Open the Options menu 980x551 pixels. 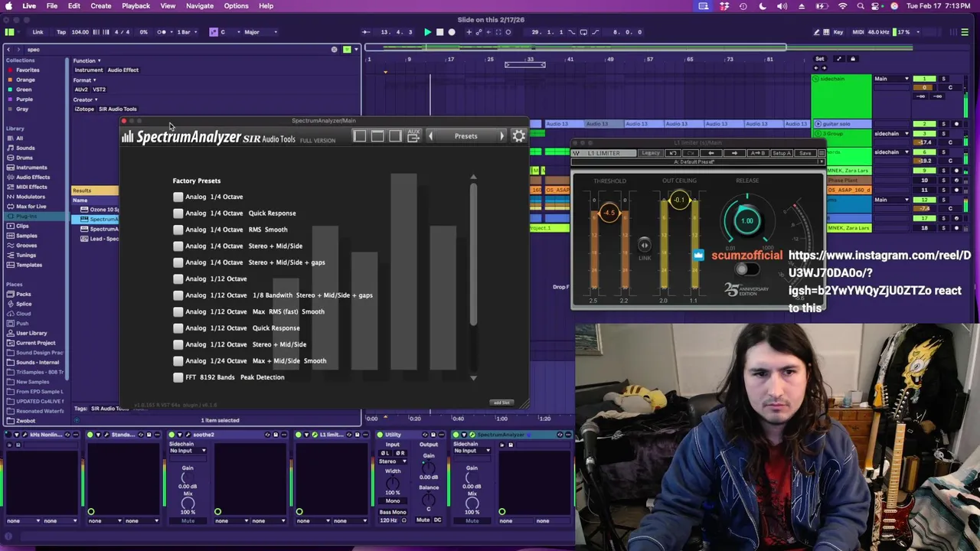coord(236,6)
